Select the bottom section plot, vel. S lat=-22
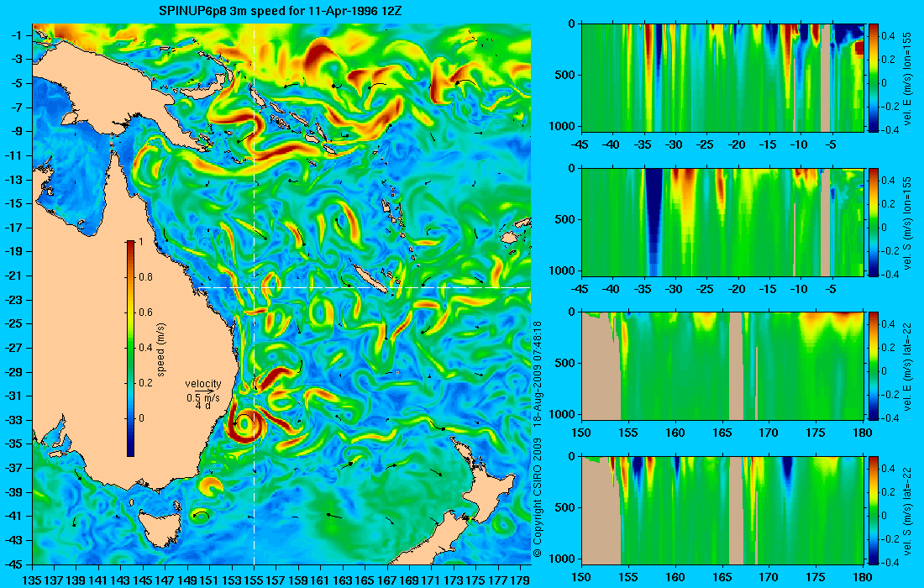The width and height of the screenshot is (924, 588). tap(722, 510)
